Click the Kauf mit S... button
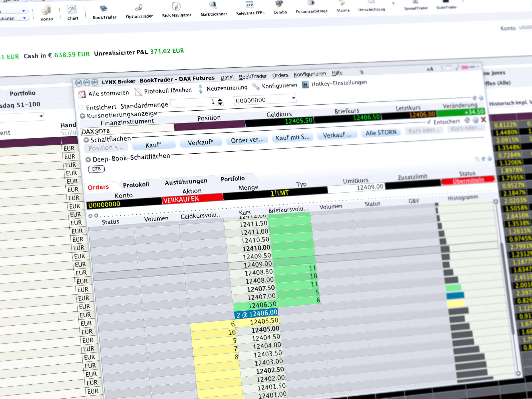This screenshot has width=532, height=399. (x=292, y=137)
